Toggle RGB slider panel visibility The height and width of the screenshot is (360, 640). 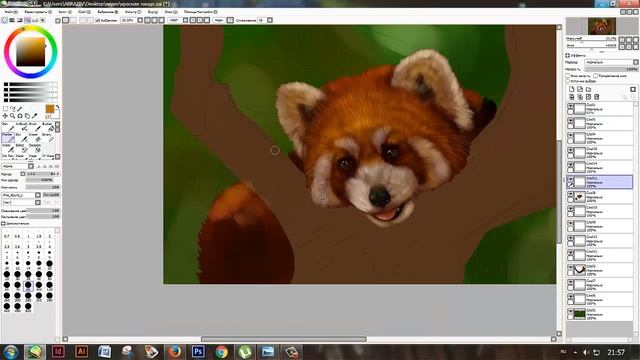click(12, 20)
